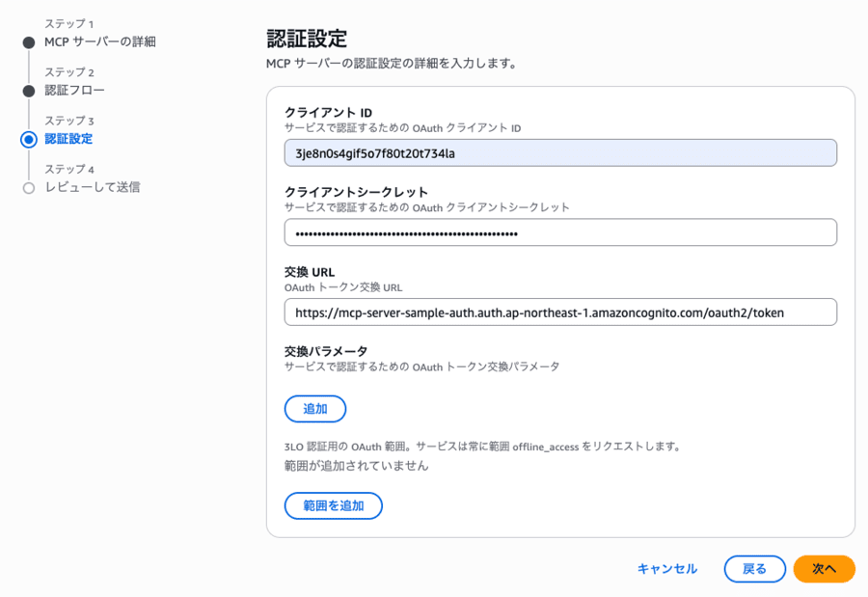Click into the masked クライアントシークレット field

560,232
